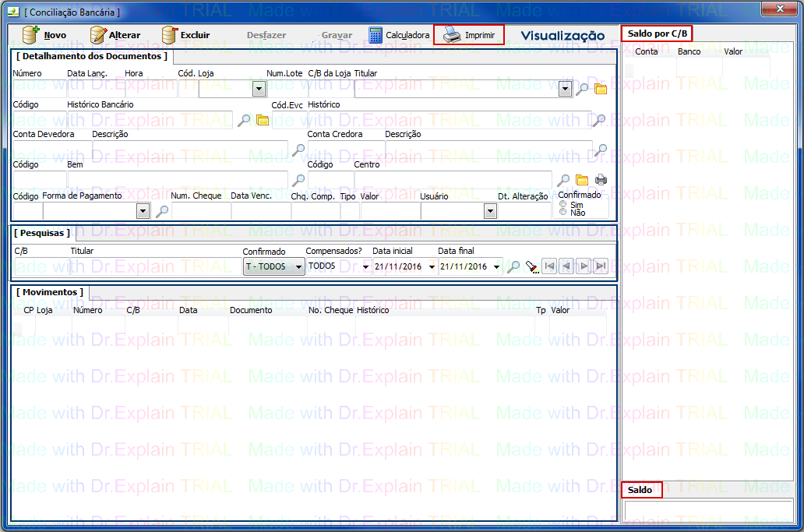This screenshot has width=804, height=532.
Task: Open the Cód. Loja dropdown
Action: (259, 89)
